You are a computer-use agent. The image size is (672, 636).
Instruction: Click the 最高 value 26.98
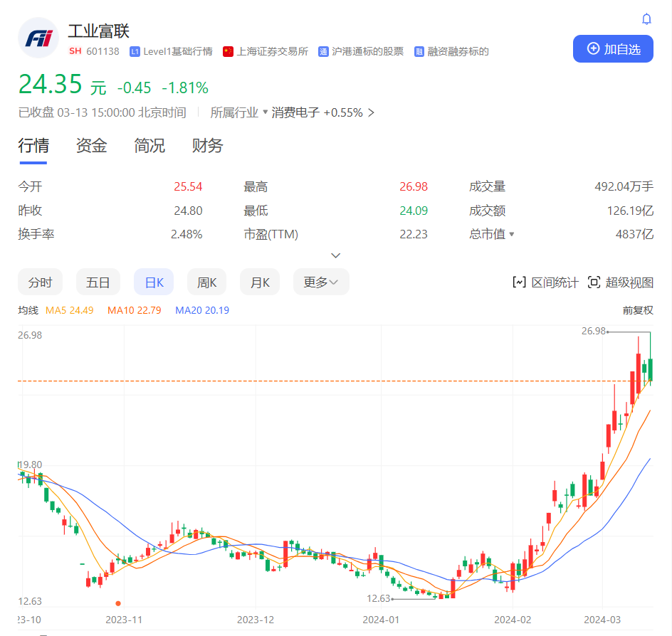coord(414,186)
